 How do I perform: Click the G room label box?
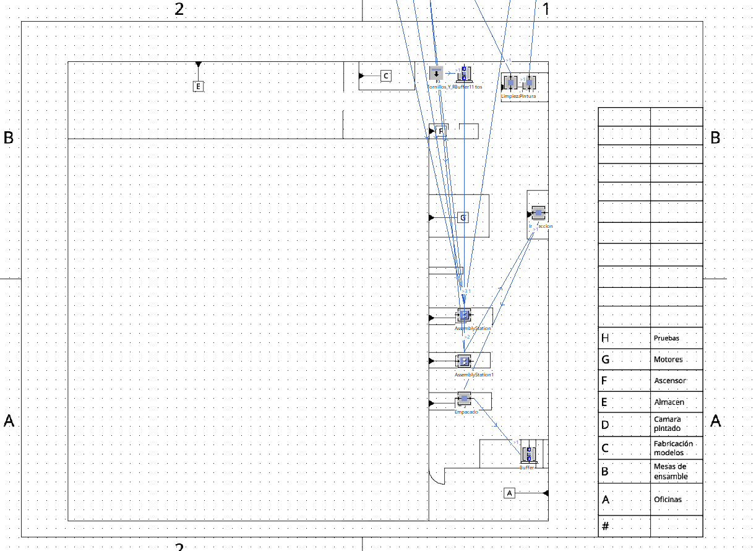pyautogui.click(x=463, y=217)
